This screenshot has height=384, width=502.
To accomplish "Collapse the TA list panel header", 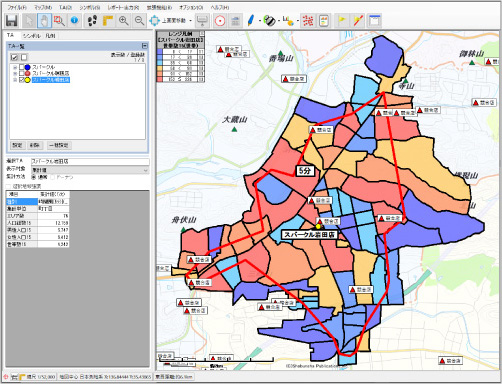I will point(144,46).
